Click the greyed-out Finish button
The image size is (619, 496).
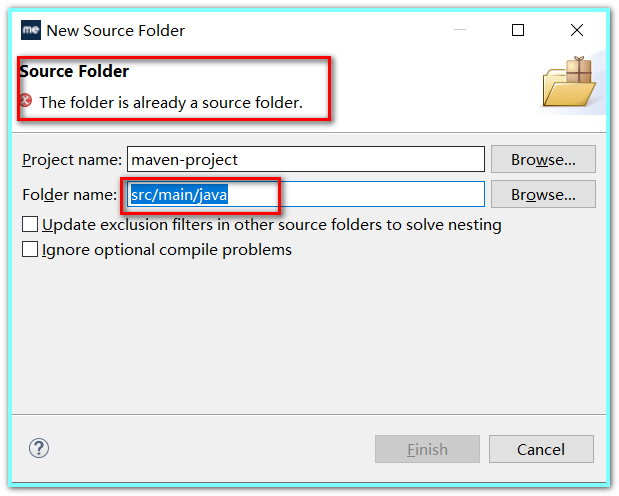427,449
